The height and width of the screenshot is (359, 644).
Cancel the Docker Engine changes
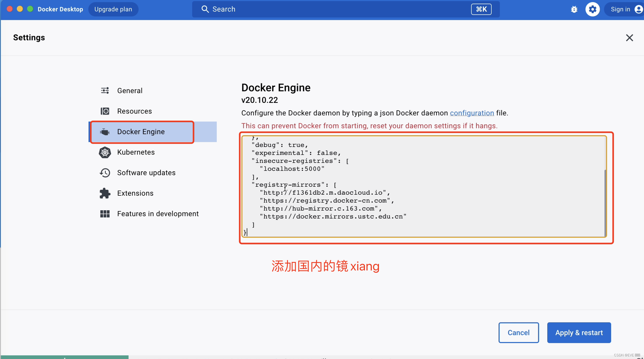coord(518,332)
